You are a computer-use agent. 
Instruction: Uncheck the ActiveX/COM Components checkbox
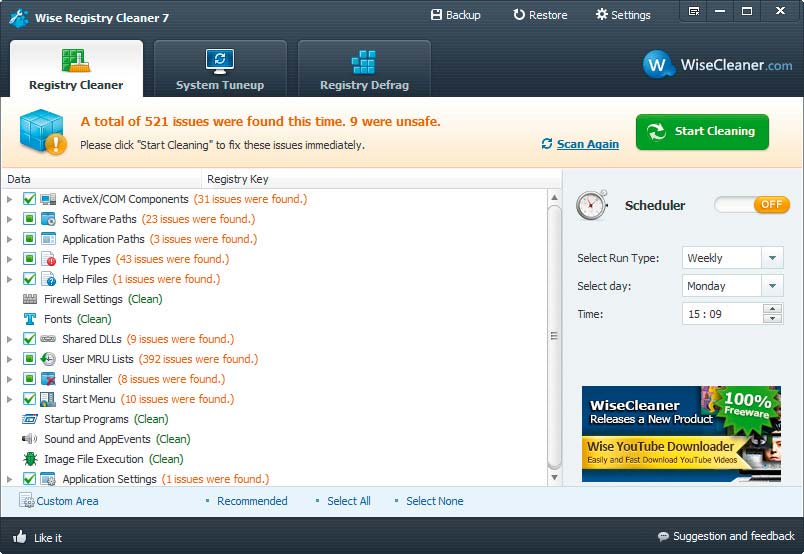coord(29,199)
